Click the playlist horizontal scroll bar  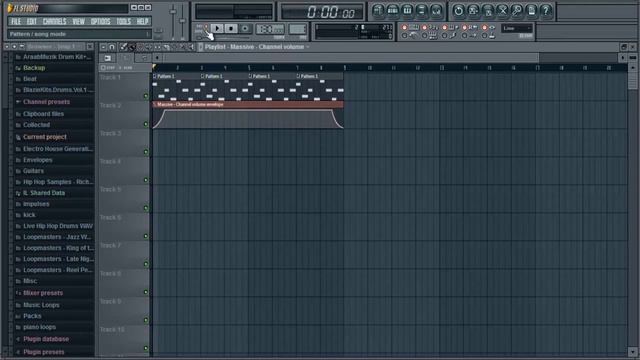pos(351,58)
